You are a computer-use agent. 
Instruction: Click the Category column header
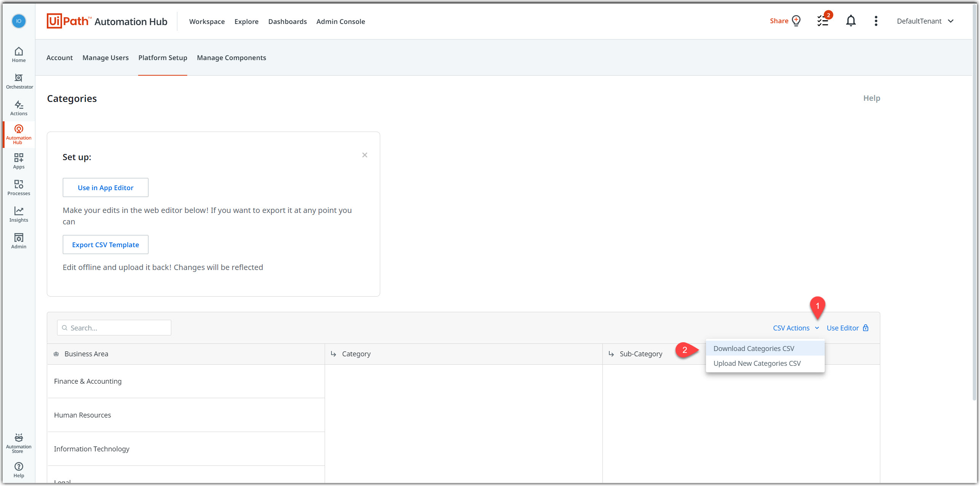(464, 354)
